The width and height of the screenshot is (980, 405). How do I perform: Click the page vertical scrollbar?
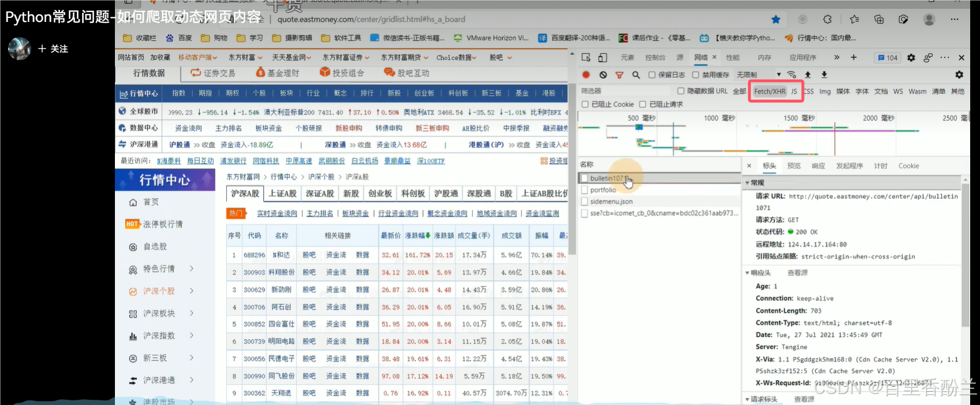coord(572,170)
